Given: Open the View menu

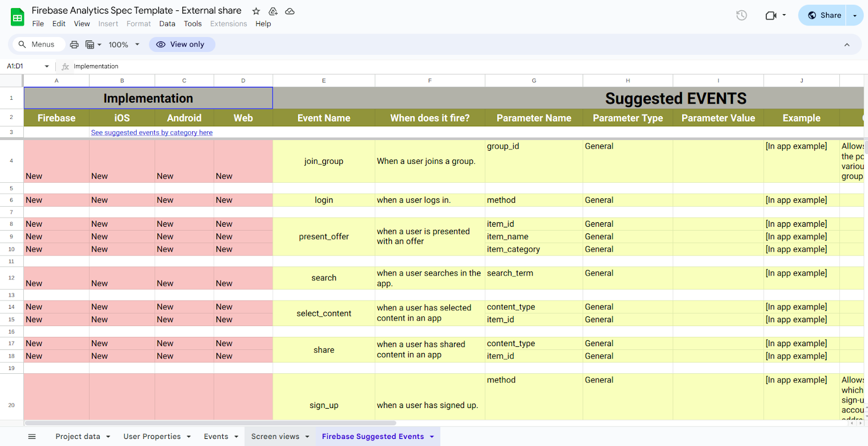Looking at the screenshot, I should click(82, 24).
